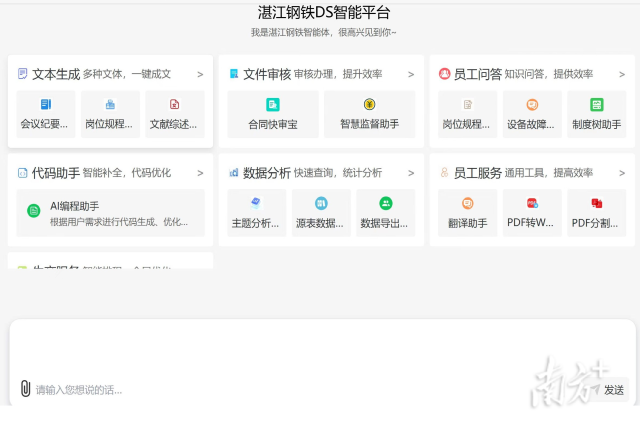Launch the AI编程助手 card
The height and width of the screenshot is (439, 640).
[x=111, y=213]
